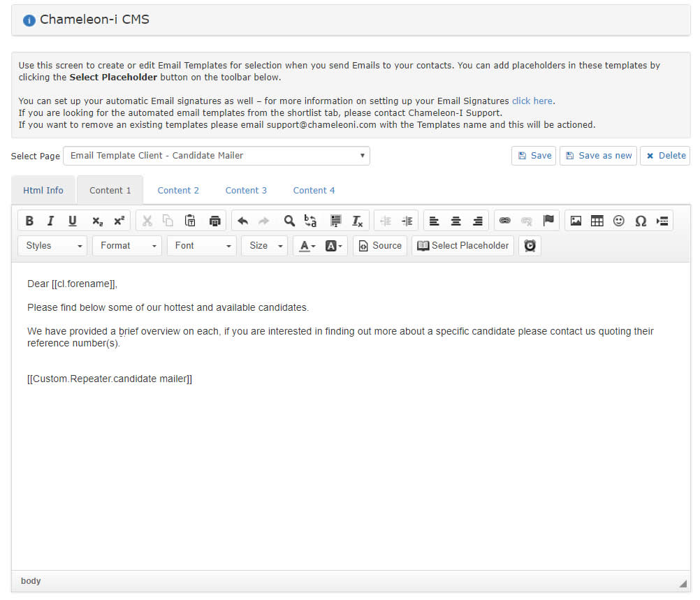This screenshot has width=700, height=600.
Task: Align text right
Action: coord(478,221)
